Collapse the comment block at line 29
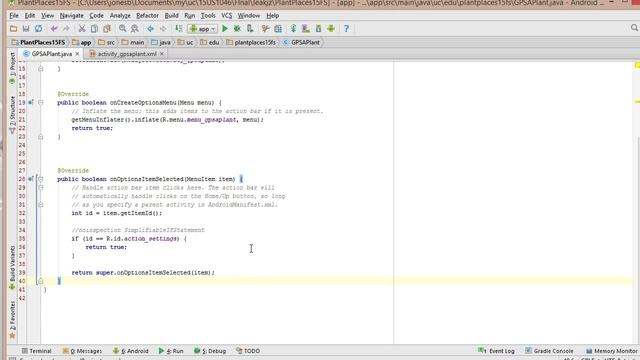This screenshot has height=360, width=640. click(40, 188)
